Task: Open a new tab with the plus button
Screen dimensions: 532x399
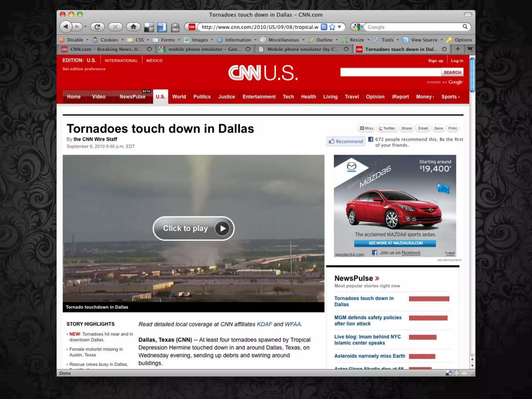Action: 458,49
